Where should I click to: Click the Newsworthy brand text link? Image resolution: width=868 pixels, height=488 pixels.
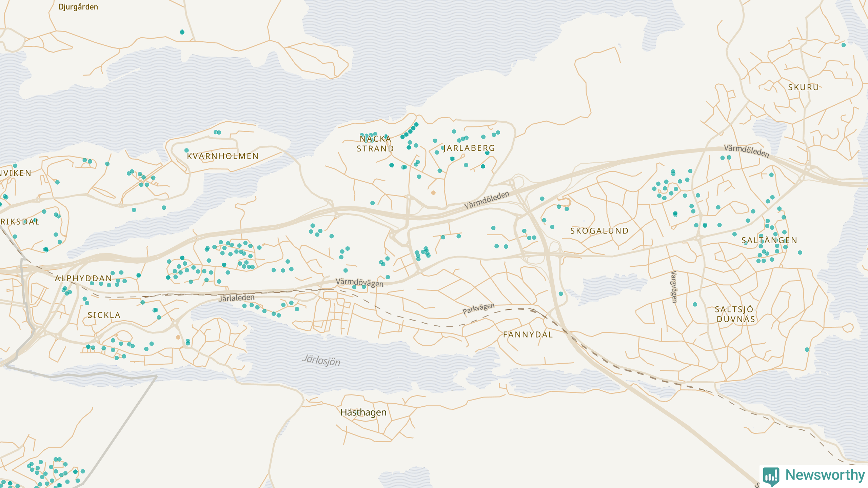coord(825,475)
